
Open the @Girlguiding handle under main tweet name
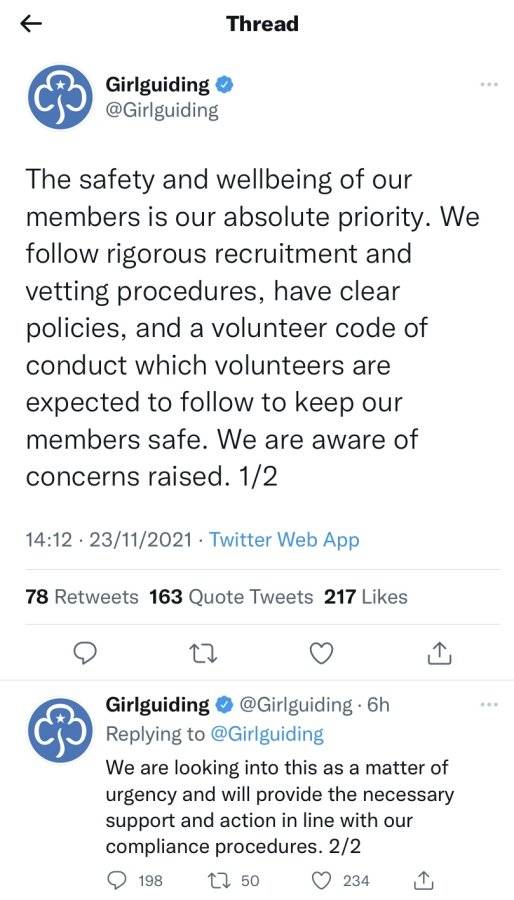[x=162, y=109]
